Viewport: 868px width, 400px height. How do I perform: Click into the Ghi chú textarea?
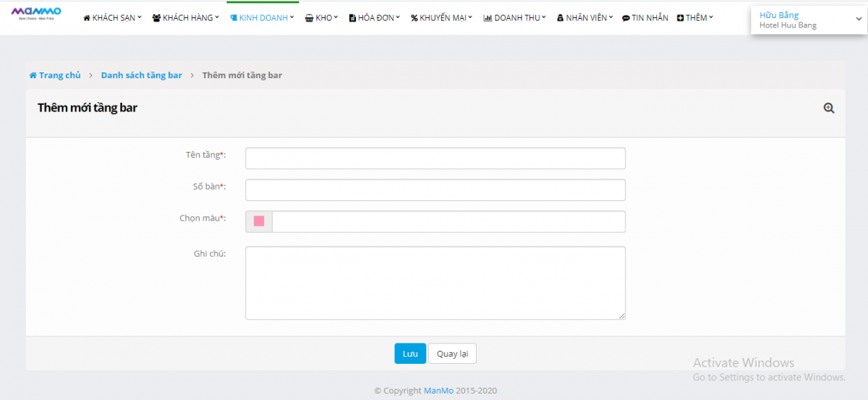pos(435,282)
